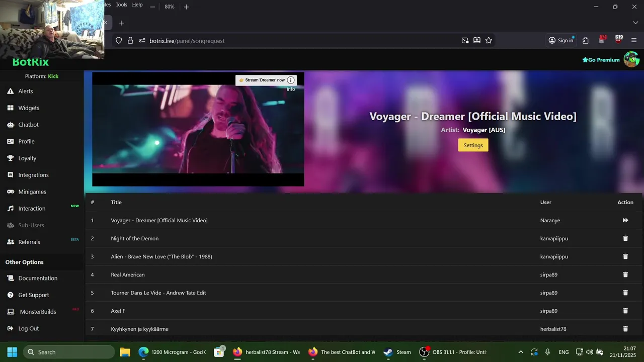Open the ENG language switcher
644x362 pixels.
[564, 352]
